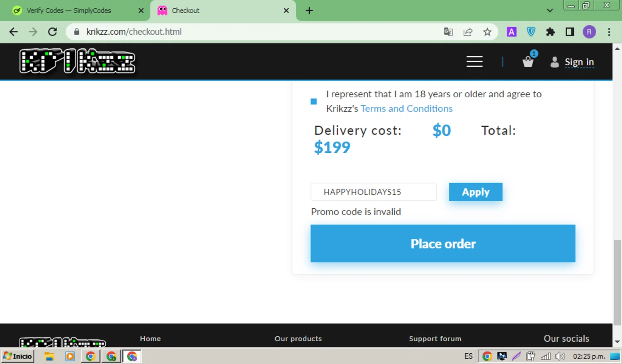This screenshot has height=364, width=622.
Task: Click the $0 delivery cost value
Action: [442, 130]
